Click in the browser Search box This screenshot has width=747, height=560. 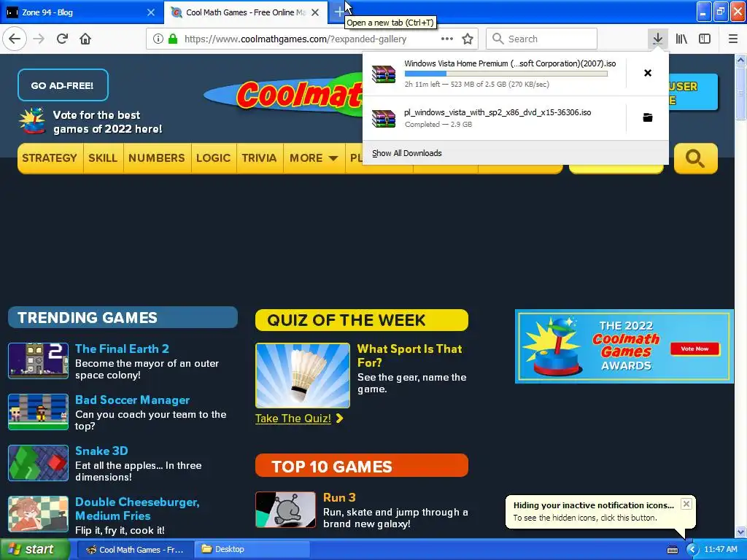click(x=542, y=39)
